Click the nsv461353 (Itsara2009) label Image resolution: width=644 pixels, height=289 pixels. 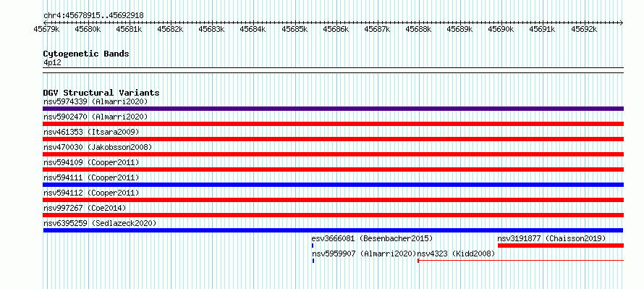[x=91, y=132]
